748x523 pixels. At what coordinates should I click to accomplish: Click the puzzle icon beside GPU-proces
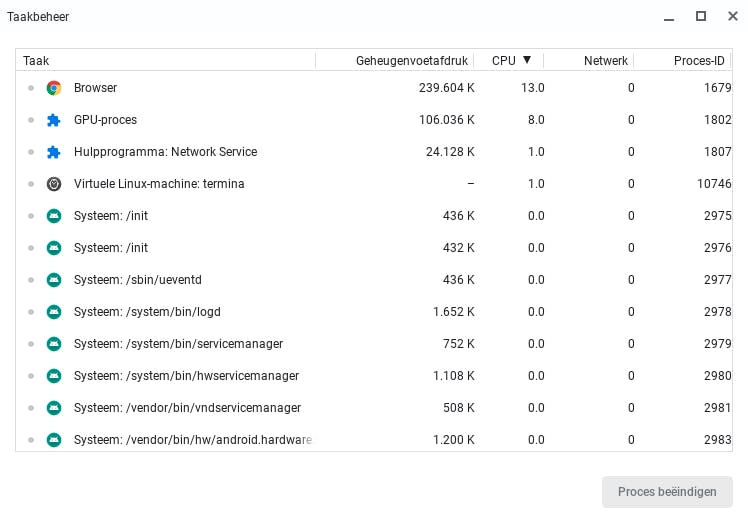pos(54,120)
